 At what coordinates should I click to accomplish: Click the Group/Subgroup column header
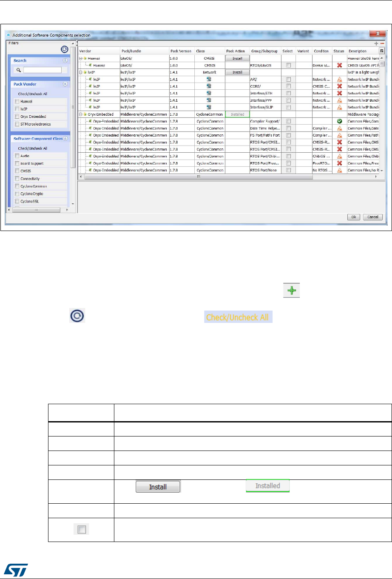pos(265,51)
